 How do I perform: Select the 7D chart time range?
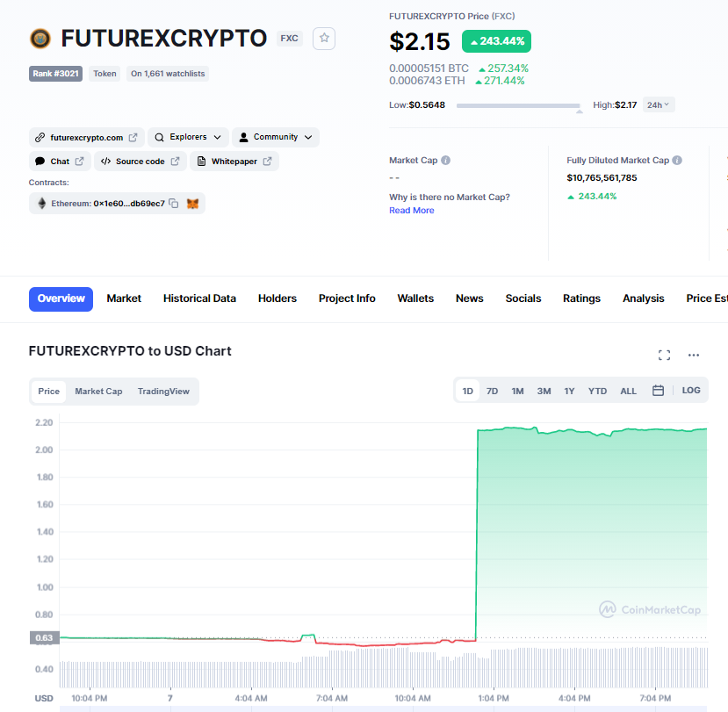coord(493,391)
